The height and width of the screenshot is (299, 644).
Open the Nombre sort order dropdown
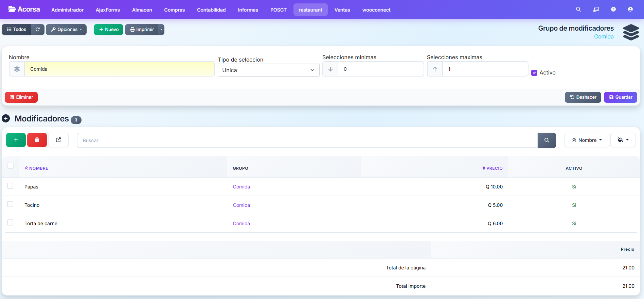click(x=586, y=140)
